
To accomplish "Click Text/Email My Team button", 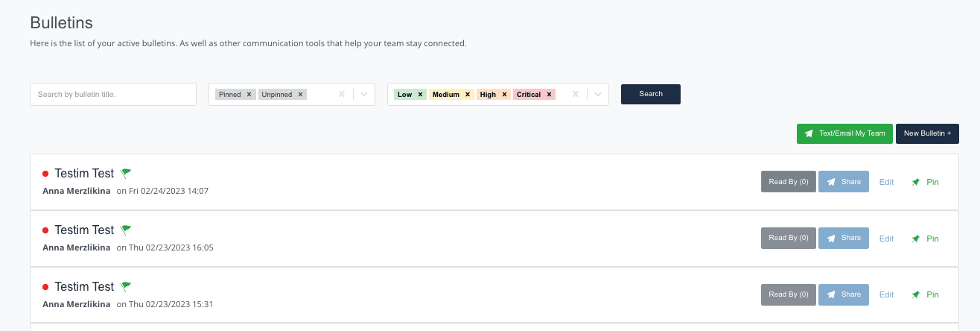I will [x=844, y=133].
